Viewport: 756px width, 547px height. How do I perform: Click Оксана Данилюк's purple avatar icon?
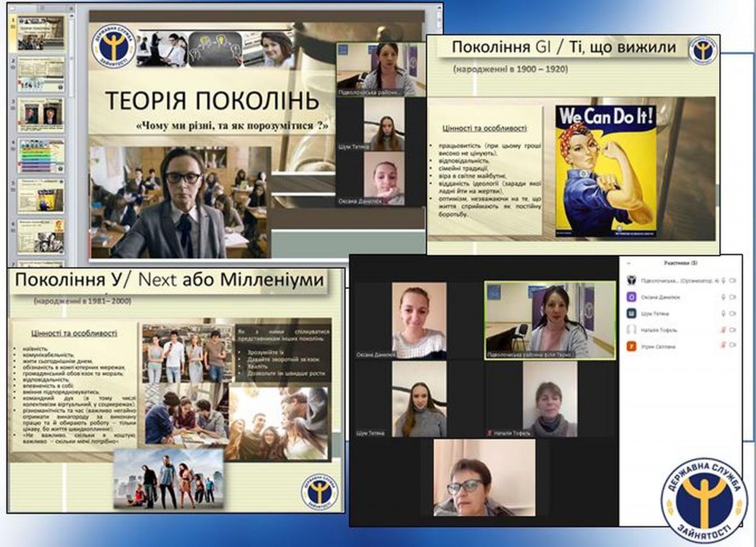click(x=631, y=297)
